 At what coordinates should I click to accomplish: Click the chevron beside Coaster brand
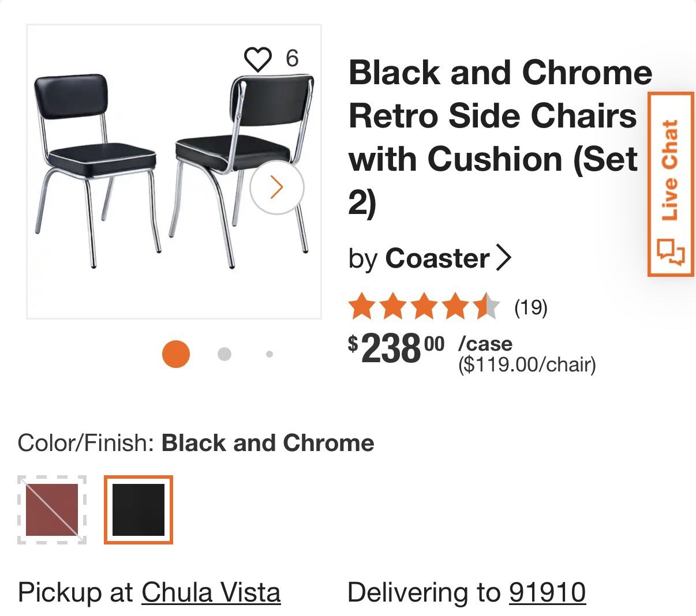(504, 258)
